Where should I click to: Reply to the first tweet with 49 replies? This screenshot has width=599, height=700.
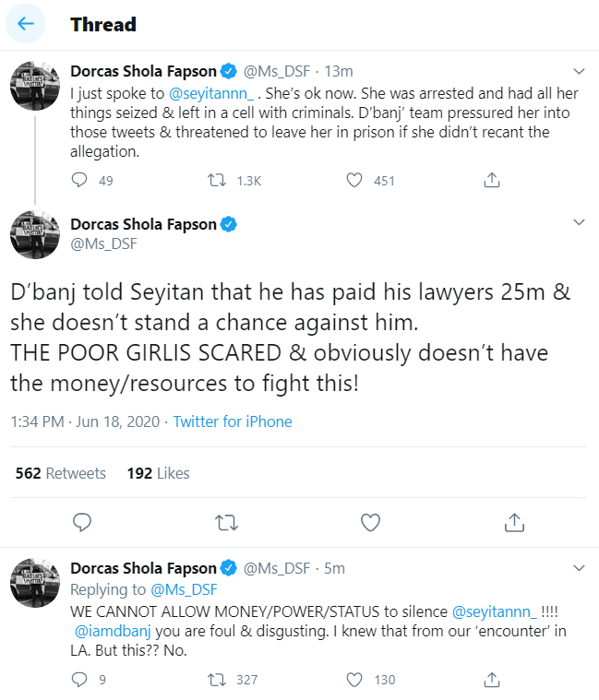click(x=81, y=181)
